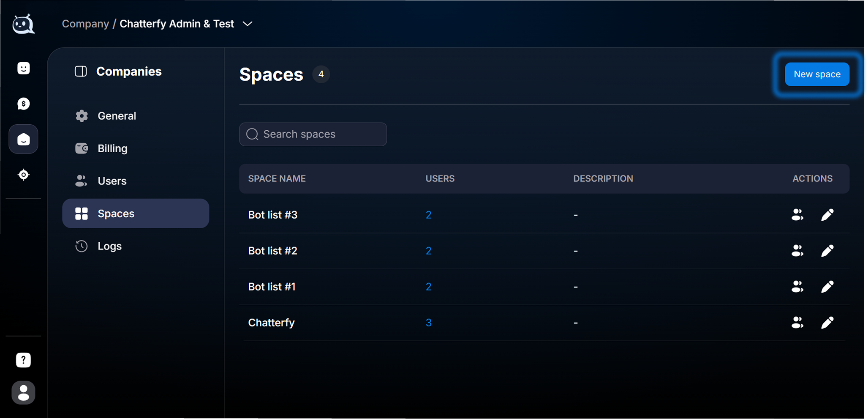Open the Billing menu item
This screenshot has height=419, width=868.
click(136, 148)
